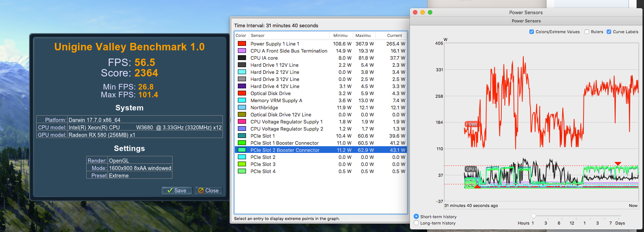Select the PCIe Slot 1 sensor name
Image resolution: width=644 pixels, height=232 pixels.
262,136
